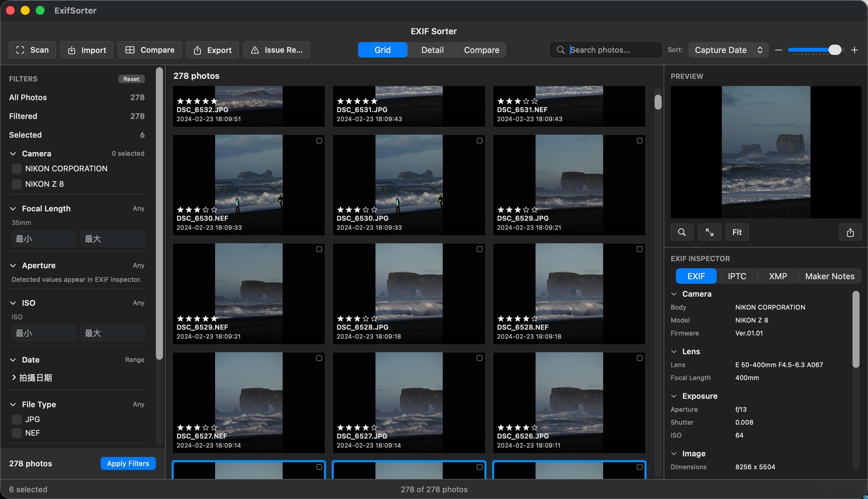
Task: Click the share icon below preview image
Action: tap(850, 232)
